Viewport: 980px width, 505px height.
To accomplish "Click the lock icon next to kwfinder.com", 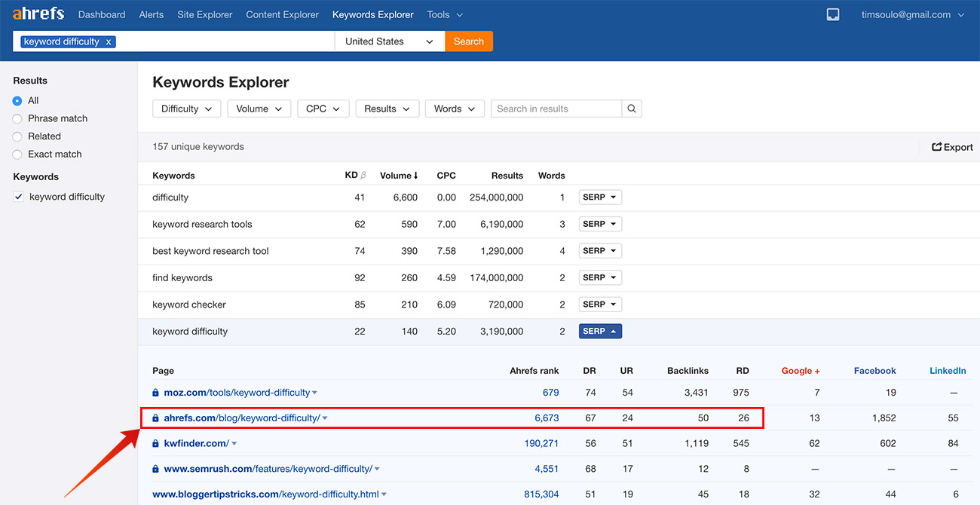I will pyautogui.click(x=155, y=443).
